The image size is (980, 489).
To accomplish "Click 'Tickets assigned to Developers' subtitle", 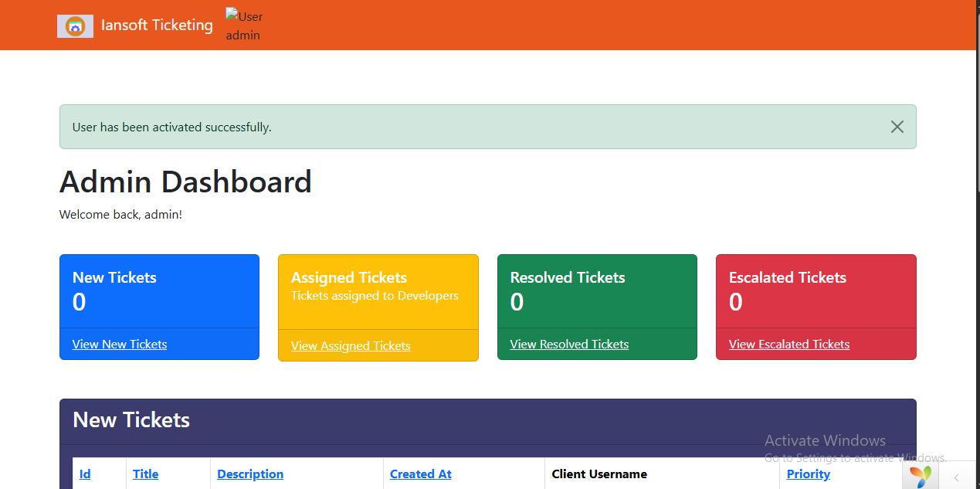I will (x=375, y=296).
